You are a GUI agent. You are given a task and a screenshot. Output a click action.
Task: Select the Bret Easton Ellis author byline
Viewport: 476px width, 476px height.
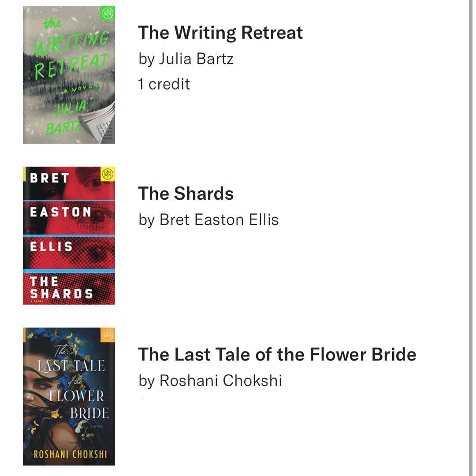click(208, 219)
